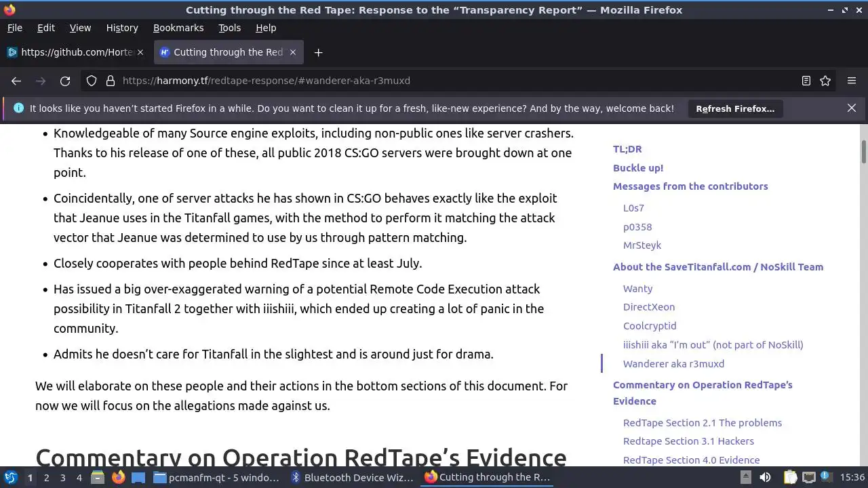Open the View menu

coord(80,28)
